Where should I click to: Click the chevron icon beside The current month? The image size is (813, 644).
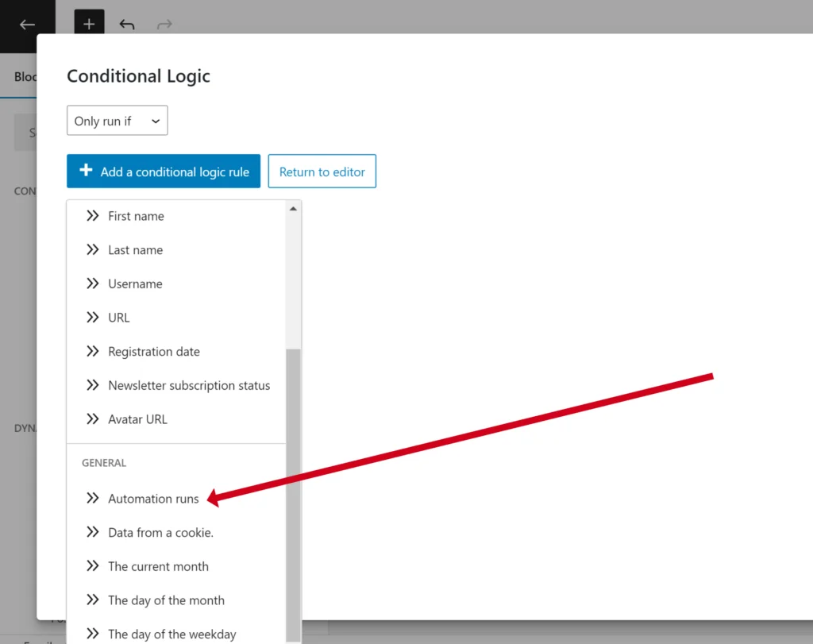[93, 566]
